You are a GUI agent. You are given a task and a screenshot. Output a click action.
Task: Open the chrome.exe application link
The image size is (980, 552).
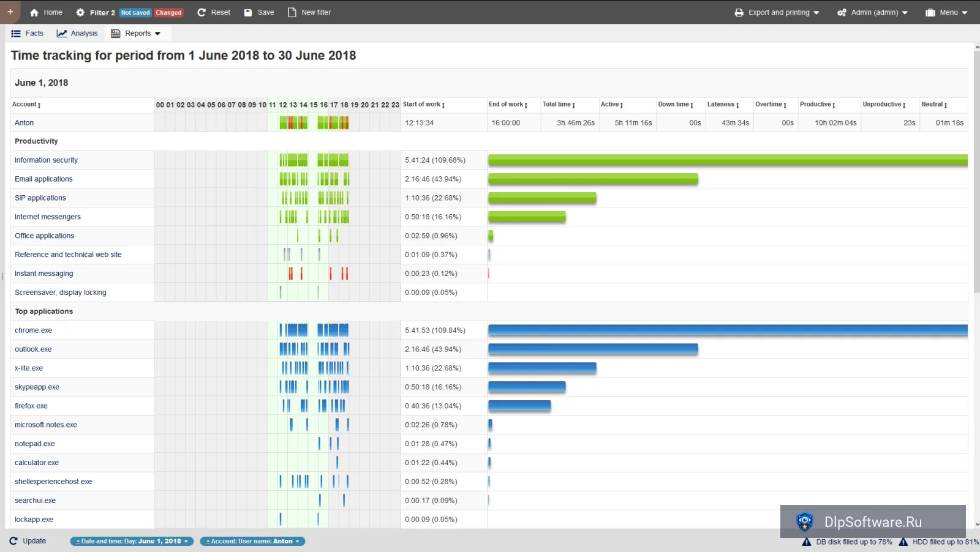(34, 330)
